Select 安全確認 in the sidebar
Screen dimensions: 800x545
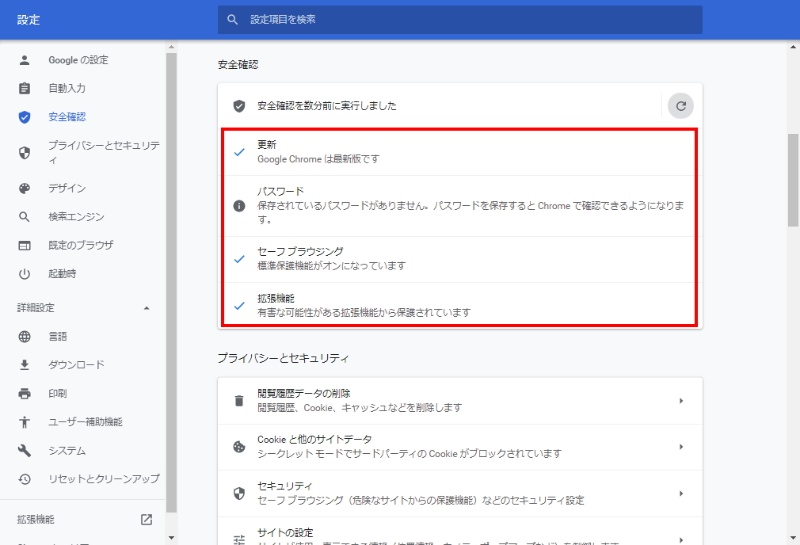point(67,117)
